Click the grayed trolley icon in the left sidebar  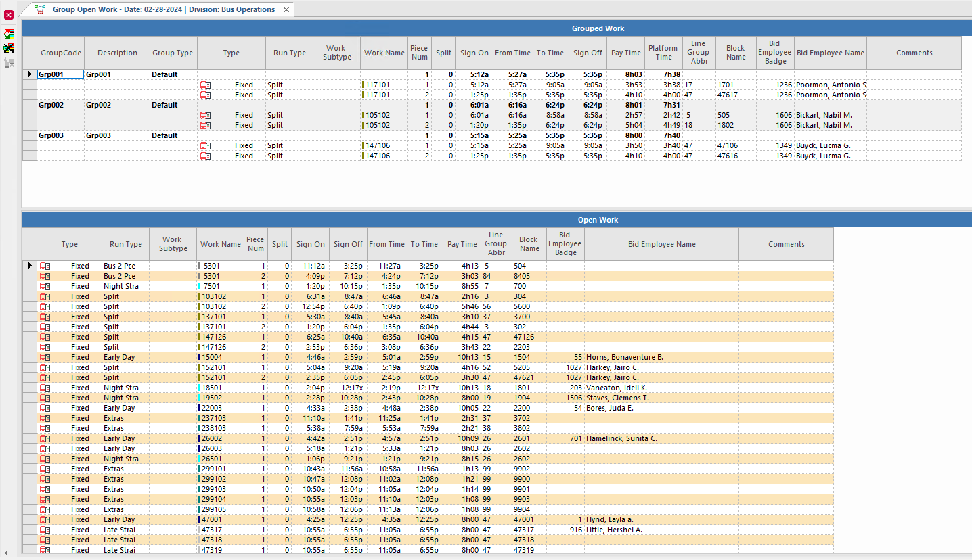[9, 62]
